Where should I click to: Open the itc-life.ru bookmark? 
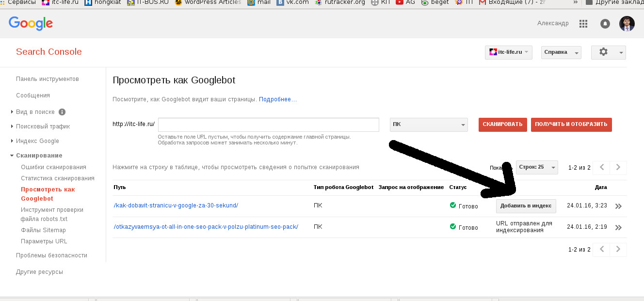click(x=60, y=2)
